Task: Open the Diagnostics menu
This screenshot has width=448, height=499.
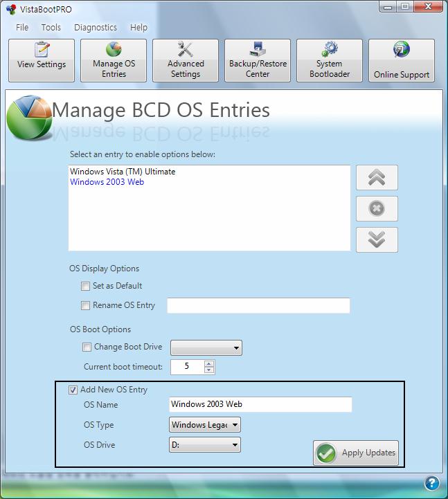Action: pos(96,28)
